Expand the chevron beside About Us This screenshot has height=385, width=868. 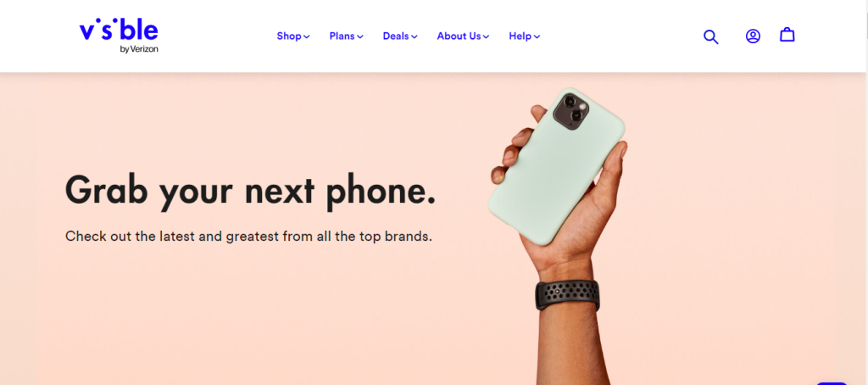[x=486, y=36]
